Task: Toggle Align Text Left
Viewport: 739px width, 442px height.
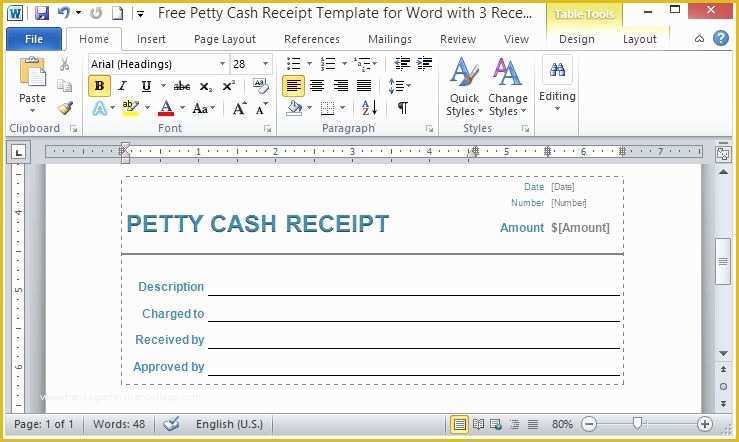Action: click(x=293, y=86)
